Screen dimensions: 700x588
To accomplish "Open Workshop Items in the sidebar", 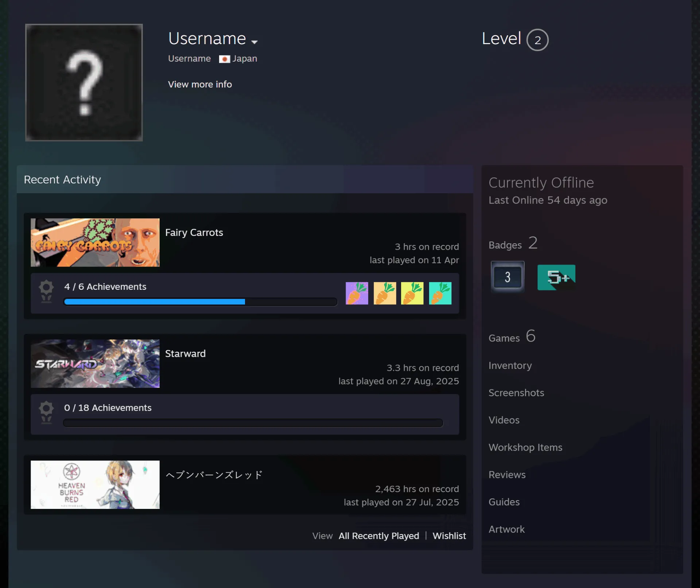I will tap(525, 447).
